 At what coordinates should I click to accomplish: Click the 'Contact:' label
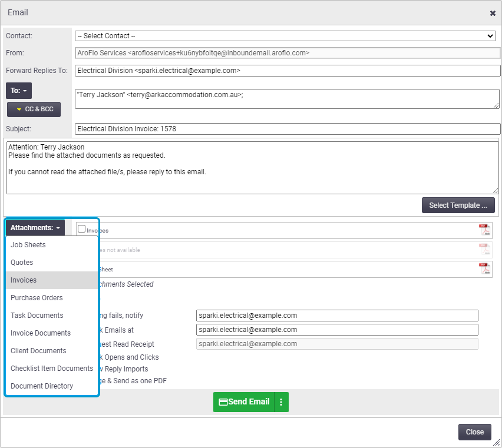click(x=19, y=36)
